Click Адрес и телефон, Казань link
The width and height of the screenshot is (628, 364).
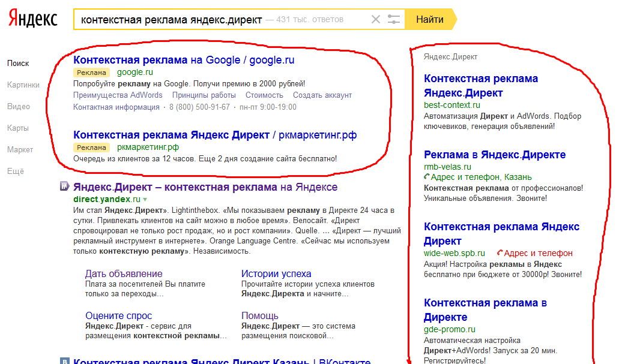(482, 177)
